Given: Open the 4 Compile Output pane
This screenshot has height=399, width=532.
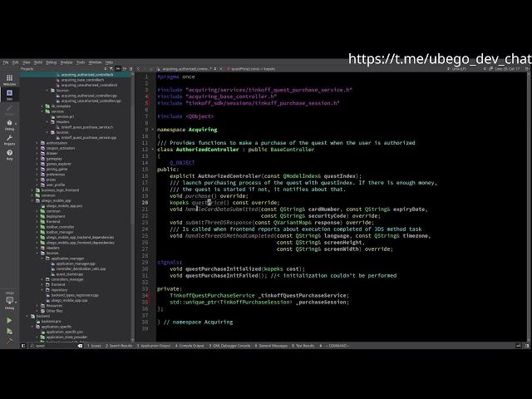Looking at the screenshot, I should [x=190, y=346].
